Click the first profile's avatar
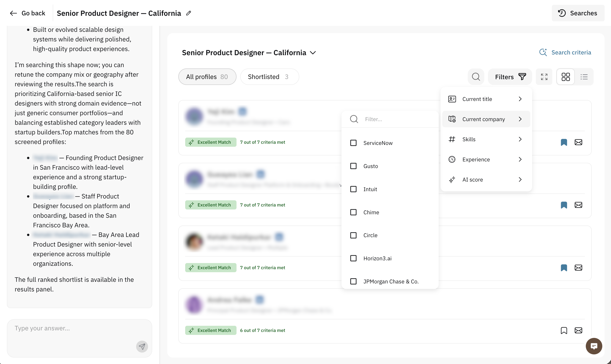This screenshot has width=611, height=364. pos(194,116)
